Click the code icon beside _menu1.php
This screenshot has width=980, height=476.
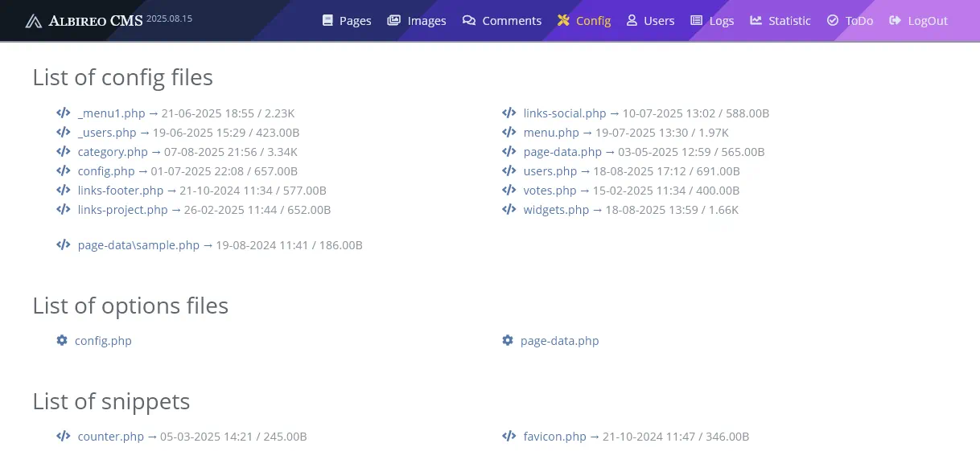(x=63, y=113)
